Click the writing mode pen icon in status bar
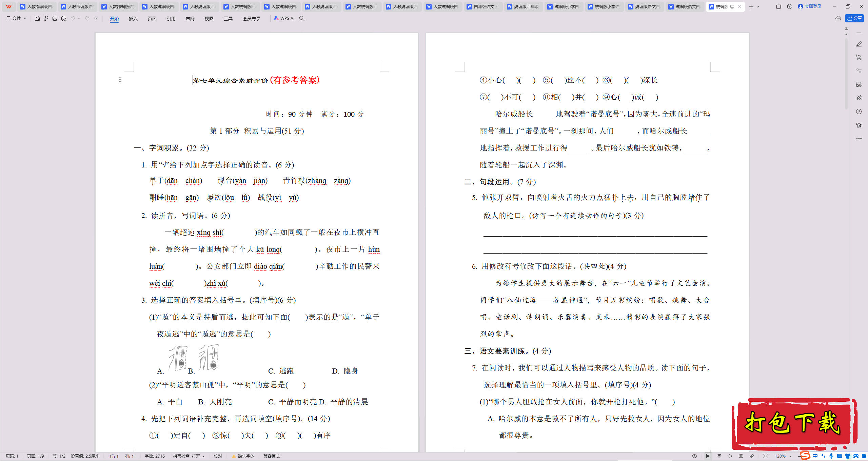This screenshot has width=868, height=461. click(752, 456)
